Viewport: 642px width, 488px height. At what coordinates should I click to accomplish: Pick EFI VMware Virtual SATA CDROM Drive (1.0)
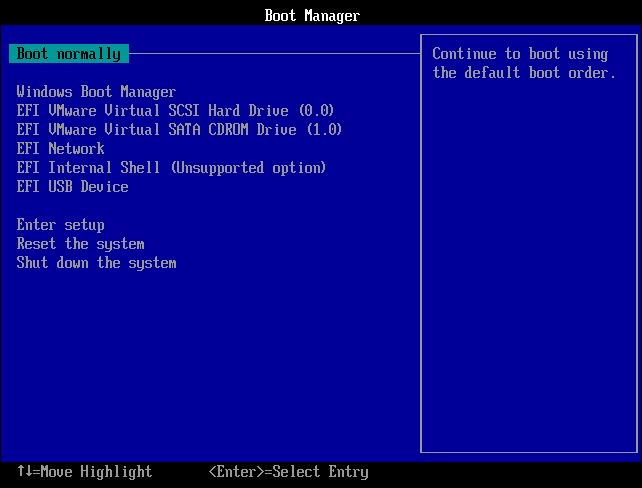[179, 129]
